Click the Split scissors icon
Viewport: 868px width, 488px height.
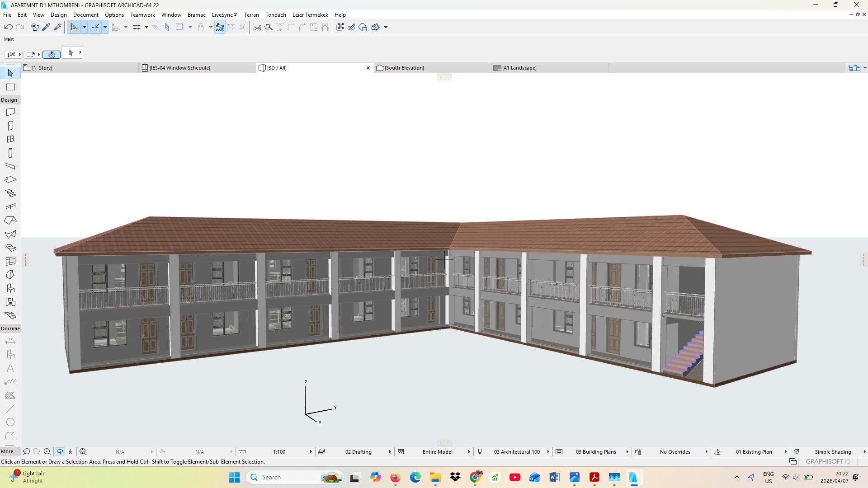pos(257,27)
